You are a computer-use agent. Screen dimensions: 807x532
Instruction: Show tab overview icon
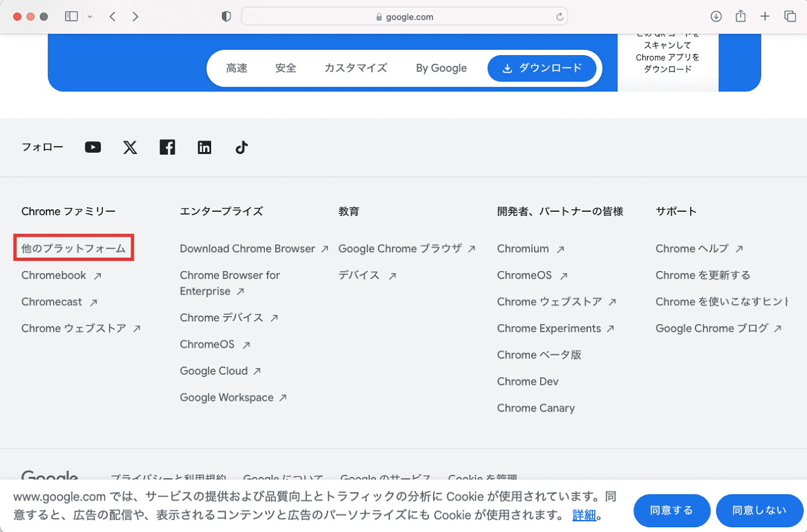click(790, 17)
